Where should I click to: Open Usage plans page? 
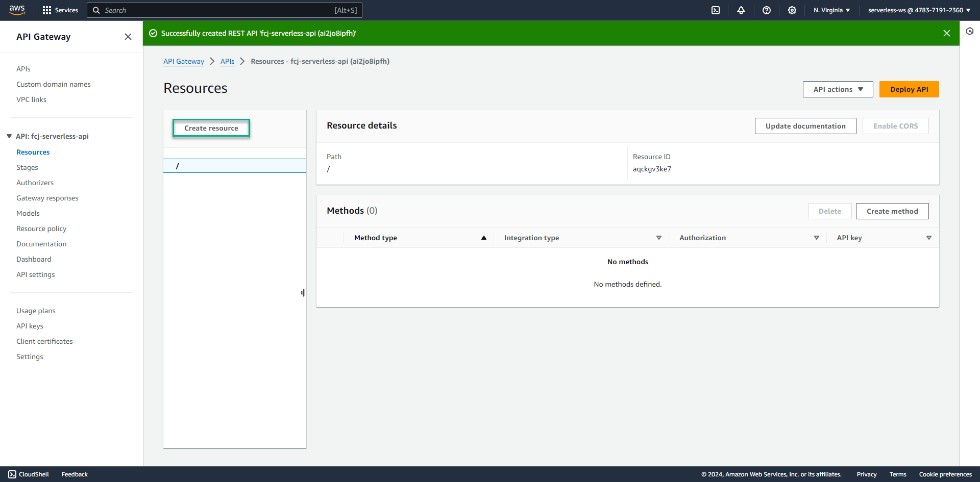point(36,311)
